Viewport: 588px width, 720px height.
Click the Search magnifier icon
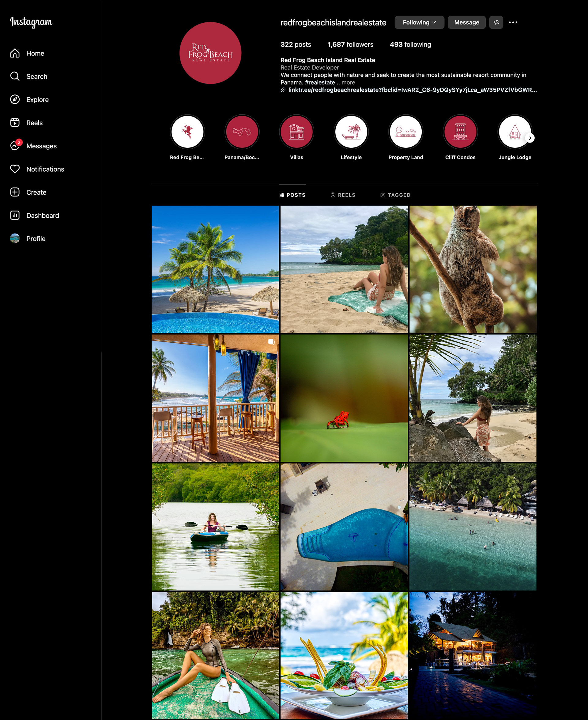(15, 76)
